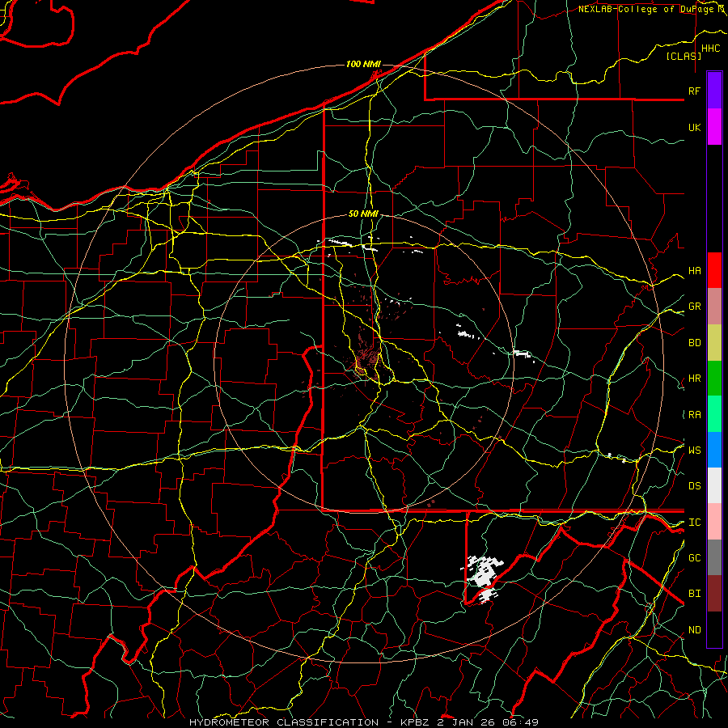Click the ND black legend swatch
The height and width of the screenshot is (728, 728).
[714, 629]
